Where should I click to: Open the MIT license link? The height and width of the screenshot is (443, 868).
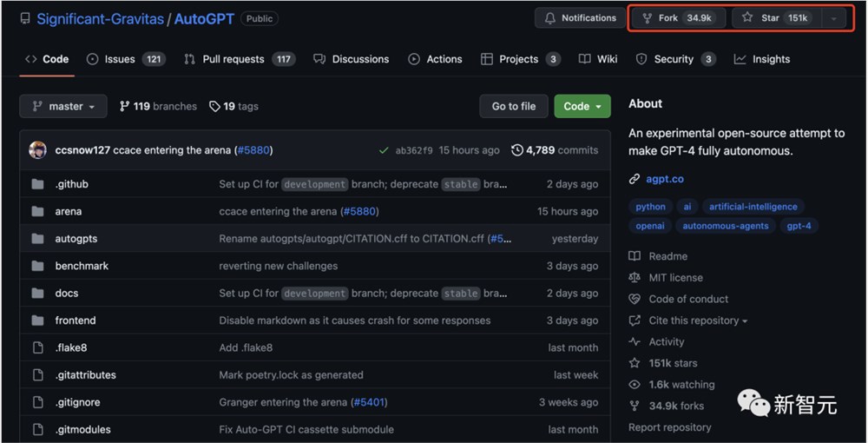(666, 278)
